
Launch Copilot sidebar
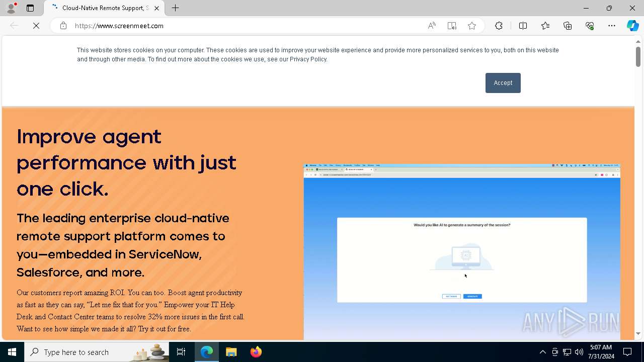point(632,26)
